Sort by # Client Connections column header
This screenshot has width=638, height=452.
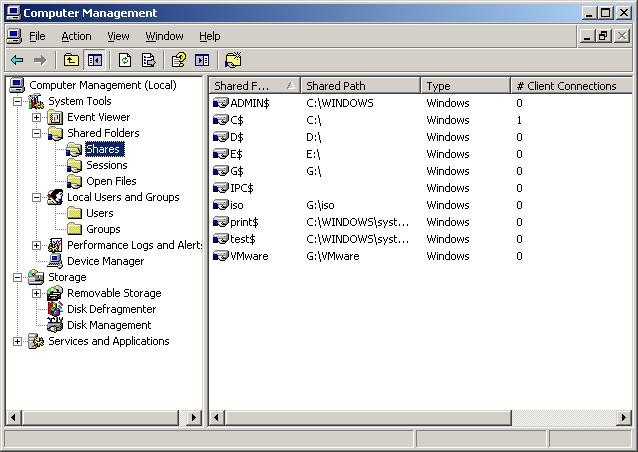click(571, 86)
